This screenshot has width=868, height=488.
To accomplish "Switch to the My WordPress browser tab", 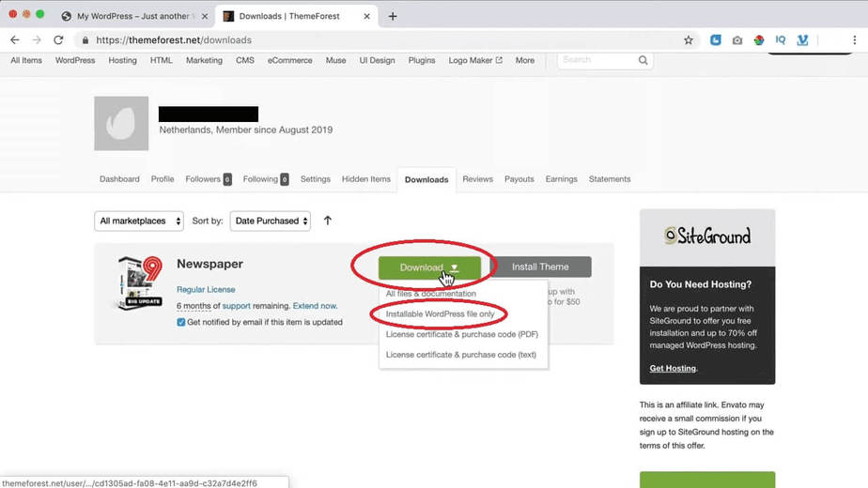I will (132, 16).
